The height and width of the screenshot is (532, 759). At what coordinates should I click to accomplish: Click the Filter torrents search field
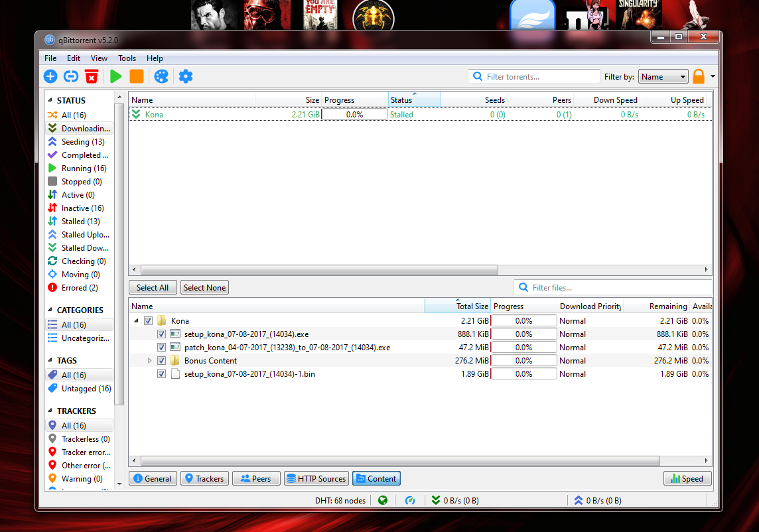pyautogui.click(x=534, y=76)
